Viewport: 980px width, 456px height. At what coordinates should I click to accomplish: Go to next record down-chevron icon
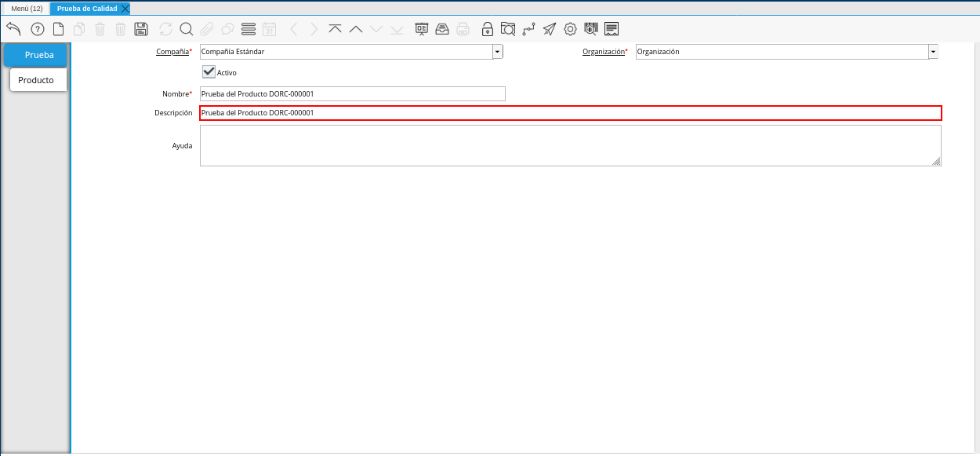tap(376, 29)
